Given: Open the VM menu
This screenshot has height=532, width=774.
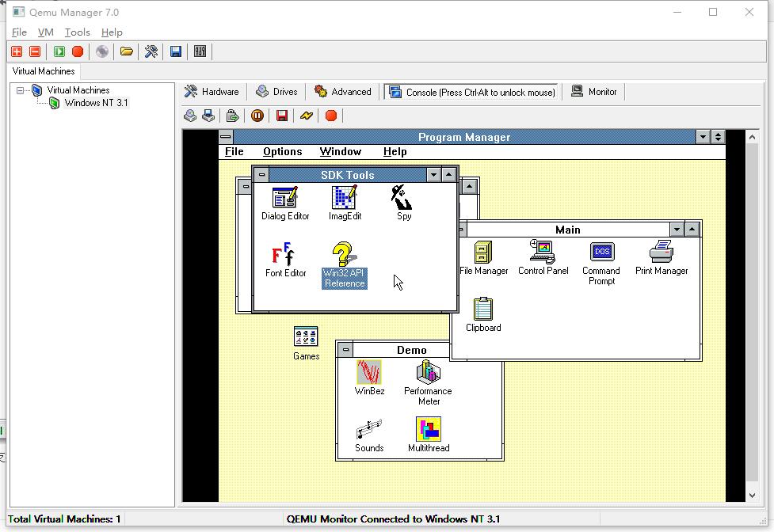Looking at the screenshot, I should pyautogui.click(x=45, y=32).
